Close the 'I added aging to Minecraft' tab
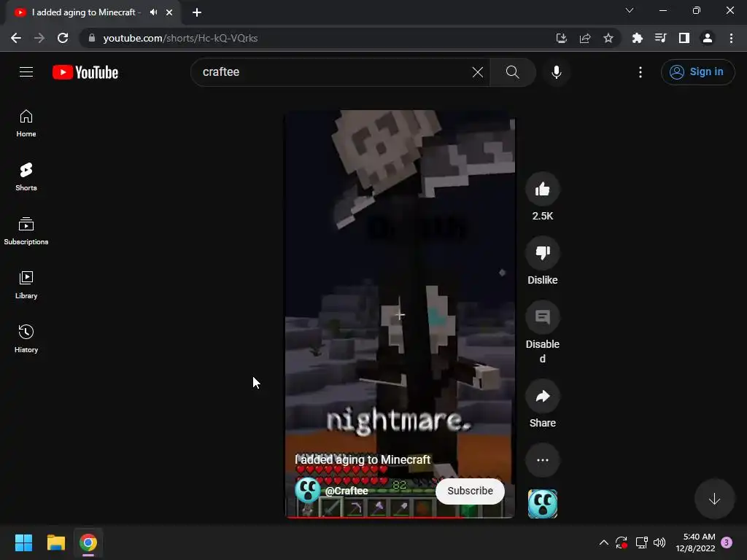Viewport: 747px width, 560px height. pos(169,12)
